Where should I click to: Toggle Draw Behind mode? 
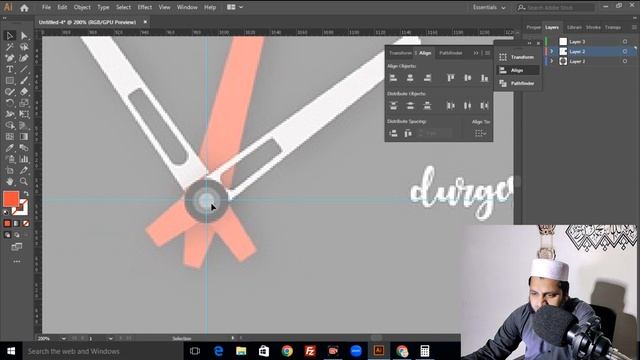(x=17, y=235)
